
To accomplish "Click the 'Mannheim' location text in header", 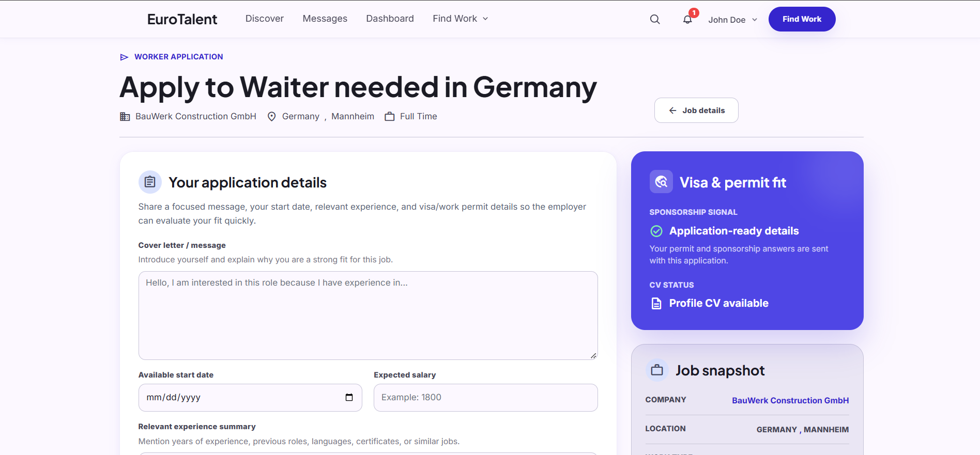I will (x=353, y=117).
